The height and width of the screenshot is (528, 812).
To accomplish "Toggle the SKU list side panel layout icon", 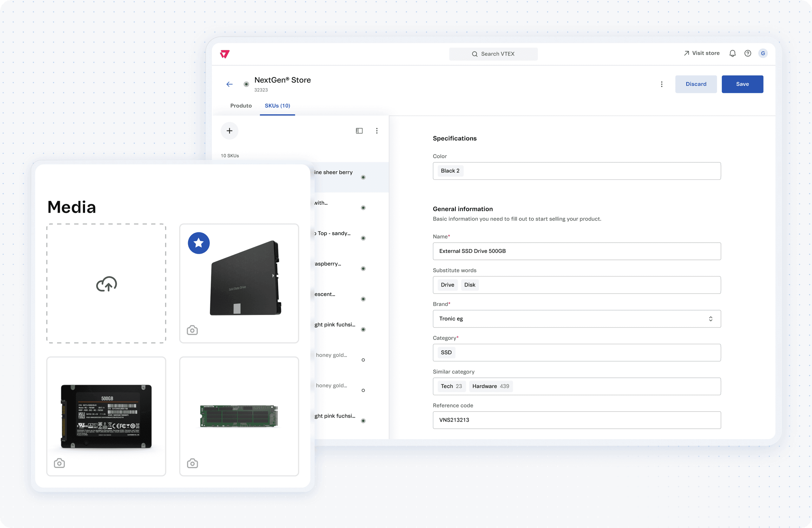I will click(359, 131).
